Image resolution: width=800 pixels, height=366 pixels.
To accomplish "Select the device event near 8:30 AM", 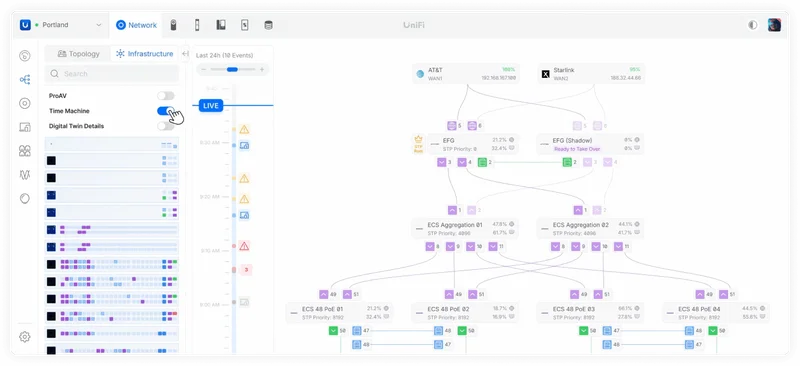I will (244, 146).
